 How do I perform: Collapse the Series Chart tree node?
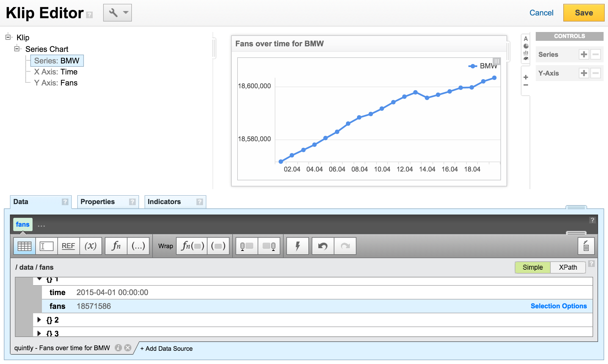point(17,49)
